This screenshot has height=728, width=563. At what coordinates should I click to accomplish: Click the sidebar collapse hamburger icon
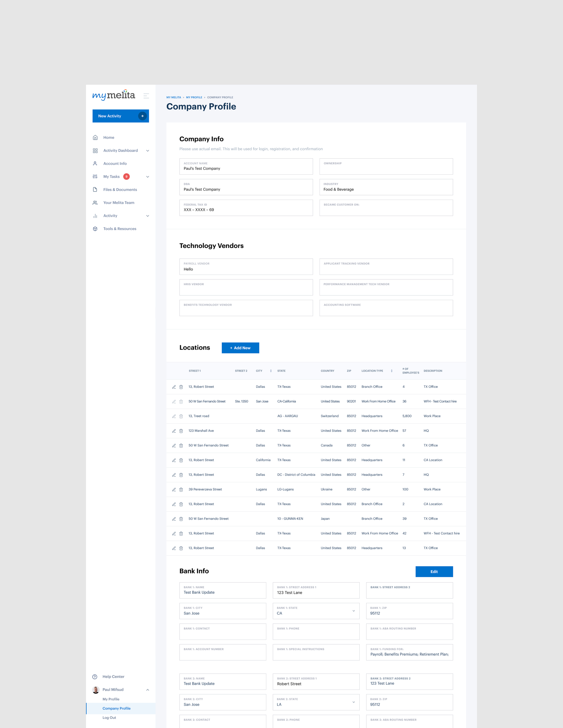146,96
